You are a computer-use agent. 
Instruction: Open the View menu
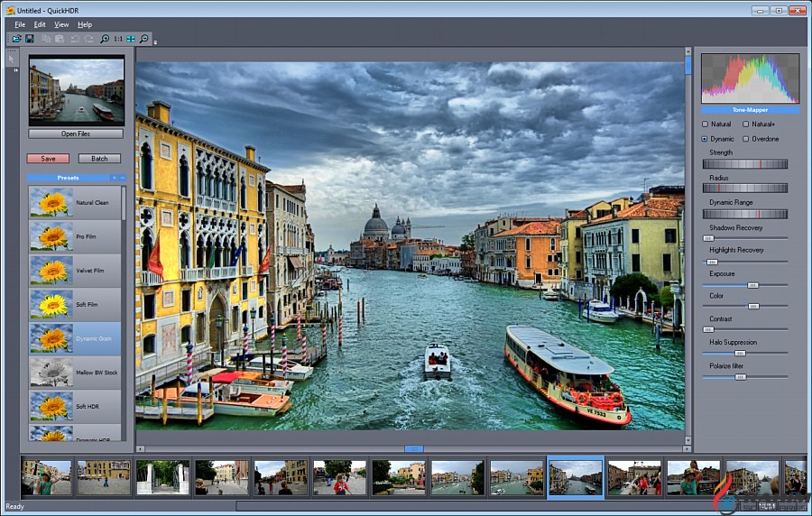tap(61, 24)
